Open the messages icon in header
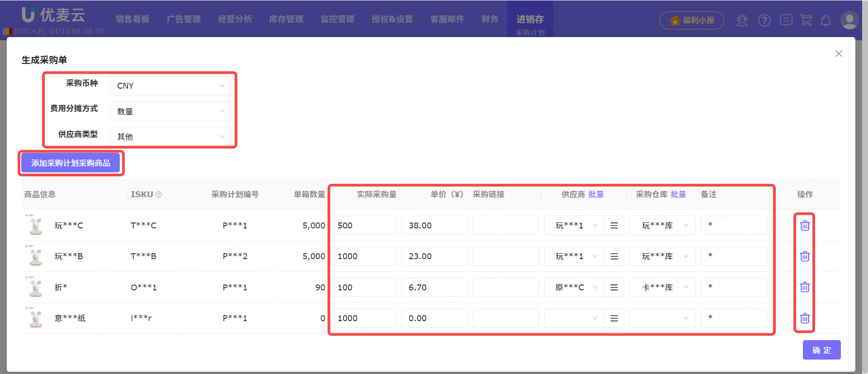 coord(786,20)
